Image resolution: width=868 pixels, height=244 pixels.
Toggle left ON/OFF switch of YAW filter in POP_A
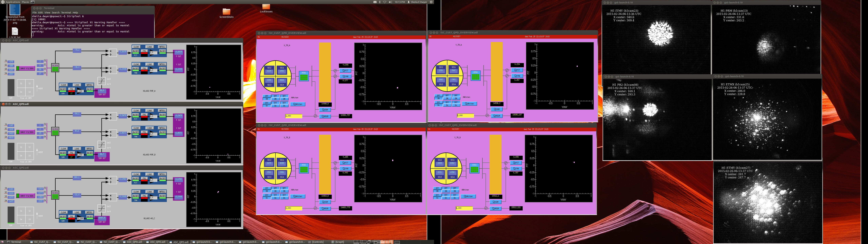[135, 68]
